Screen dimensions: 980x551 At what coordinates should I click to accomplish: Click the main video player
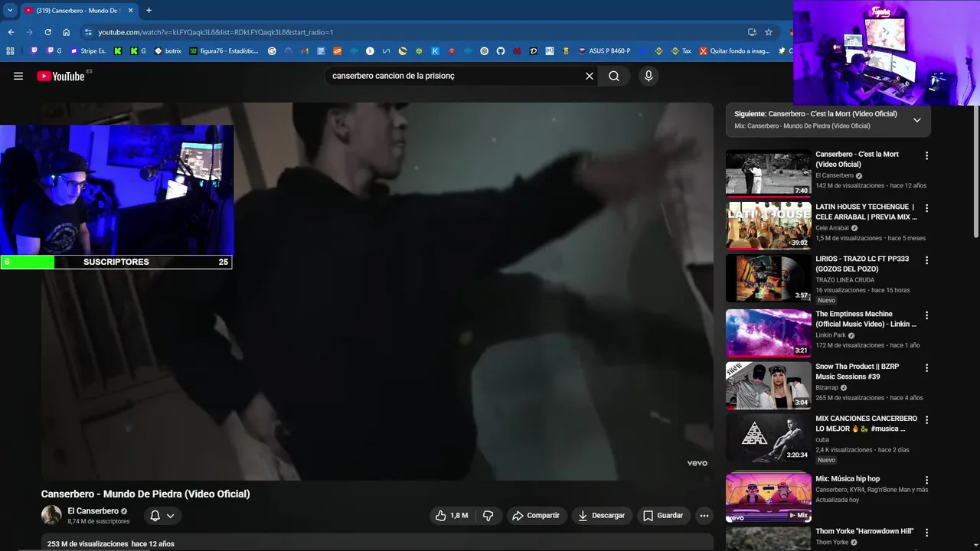point(377,292)
